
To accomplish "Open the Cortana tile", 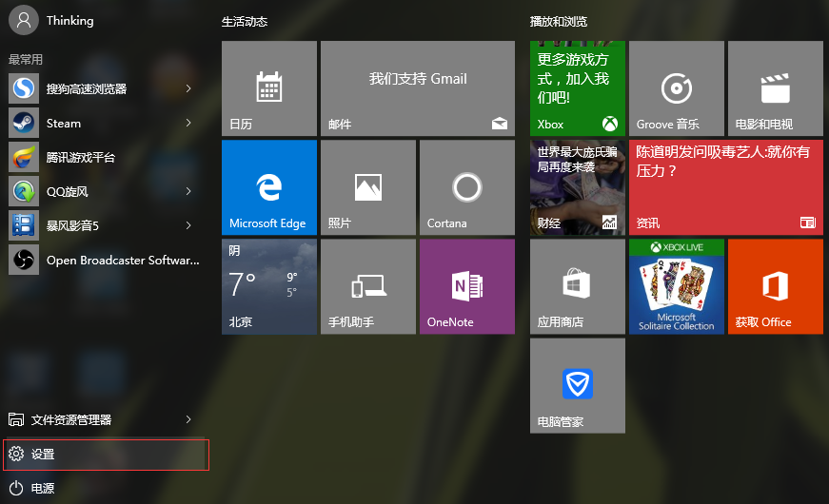I will (x=466, y=187).
